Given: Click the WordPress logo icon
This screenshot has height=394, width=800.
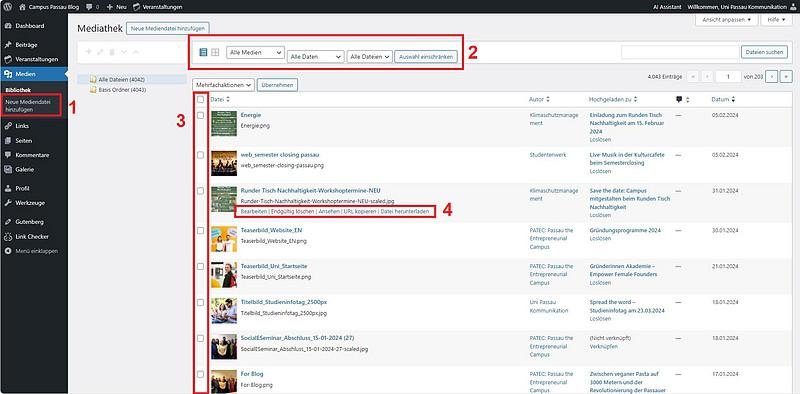Looking at the screenshot, I should tap(8, 7).
